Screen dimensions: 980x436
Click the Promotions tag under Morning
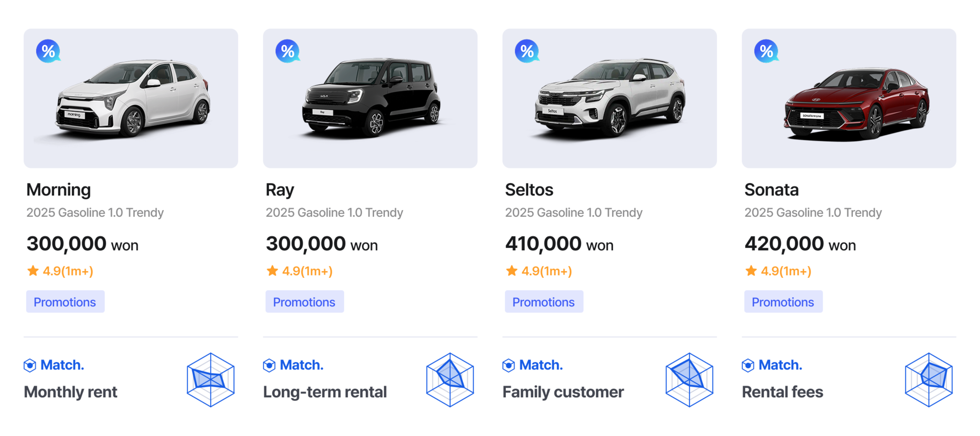click(x=65, y=302)
